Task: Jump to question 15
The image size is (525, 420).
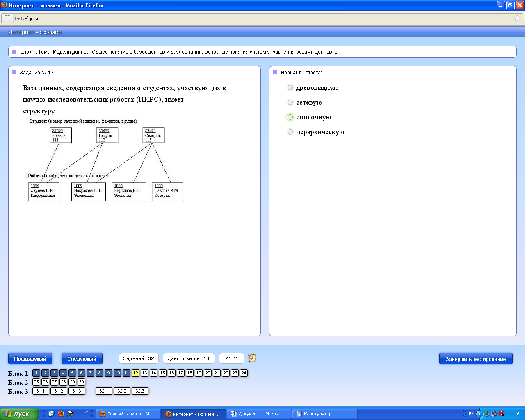Action: 162,373
